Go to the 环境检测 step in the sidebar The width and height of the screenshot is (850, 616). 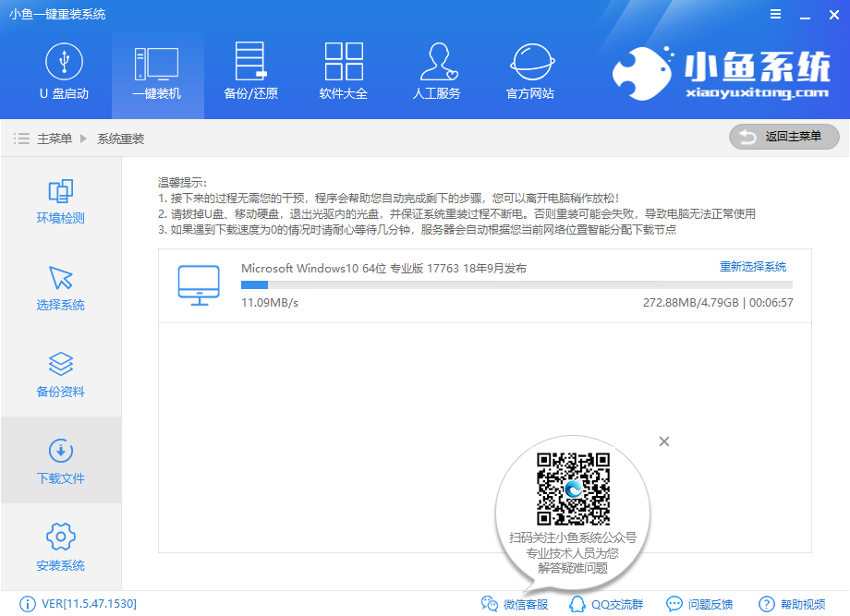click(61, 202)
